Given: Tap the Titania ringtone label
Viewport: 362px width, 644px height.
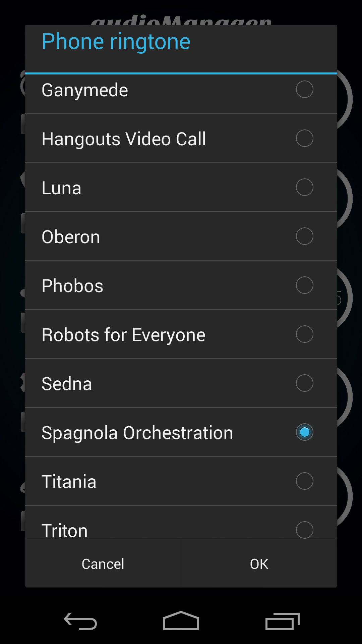Looking at the screenshot, I should (69, 482).
